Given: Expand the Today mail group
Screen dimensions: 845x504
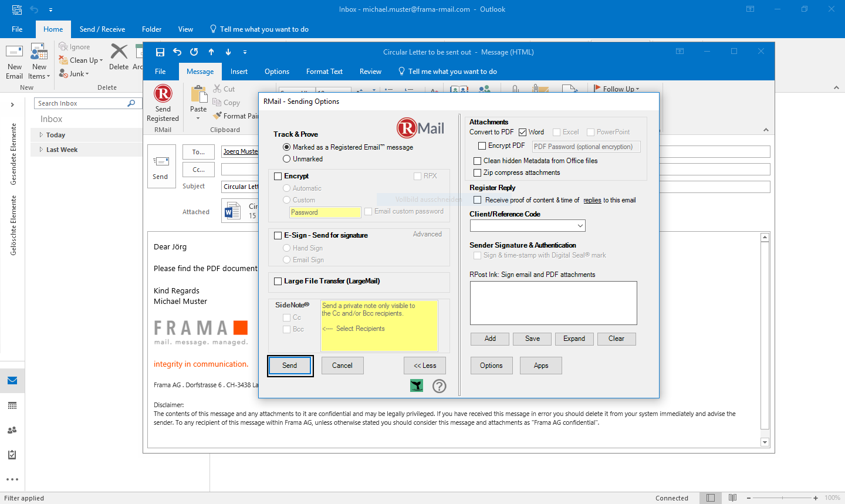Looking at the screenshot, I should pyautogui.click(x=41, y=135).
